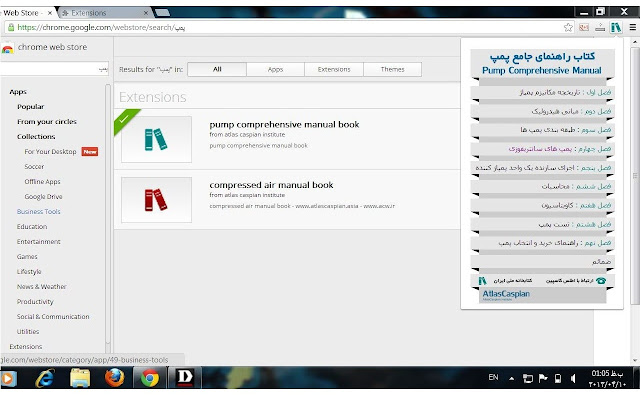640x400 pixels.
Task: Click Apps in the sidebar
Action: point(18,92)
